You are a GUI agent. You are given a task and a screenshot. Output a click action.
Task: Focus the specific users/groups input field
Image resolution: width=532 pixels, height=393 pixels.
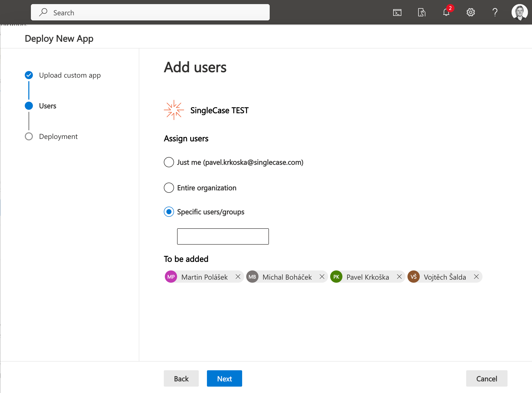point(223,236)
